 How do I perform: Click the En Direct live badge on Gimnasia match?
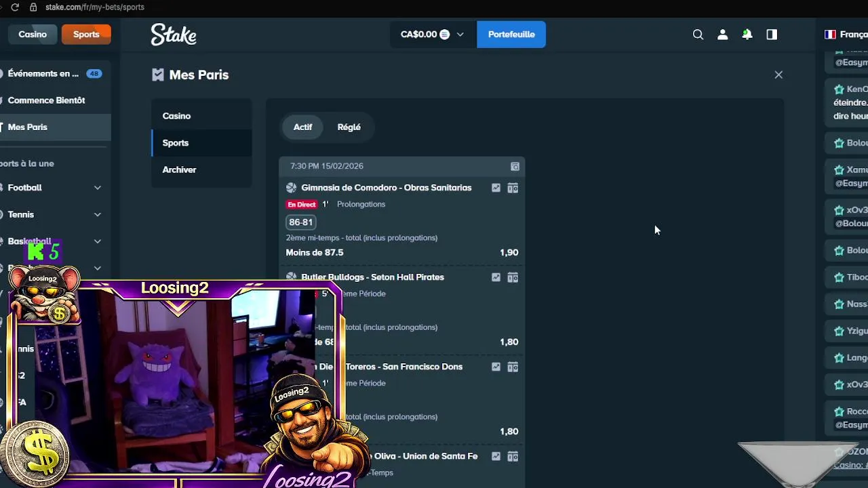pyautogui.click(x=302, y=205)
